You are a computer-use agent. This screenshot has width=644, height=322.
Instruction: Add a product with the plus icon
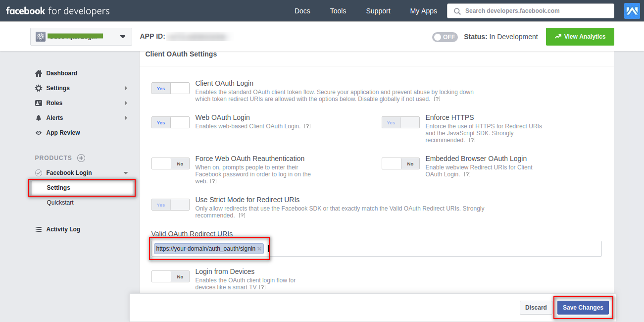(81, 158)
